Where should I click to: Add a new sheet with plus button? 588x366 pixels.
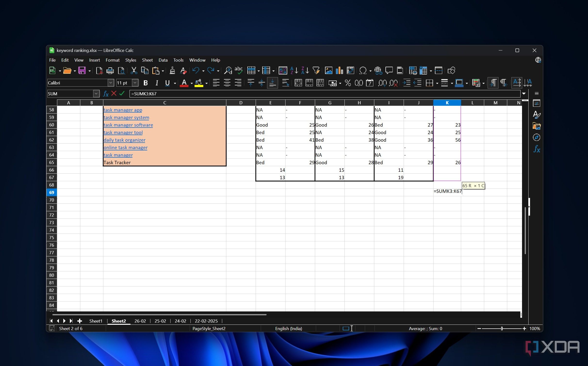pyautogui.click(x=80, y=321)
